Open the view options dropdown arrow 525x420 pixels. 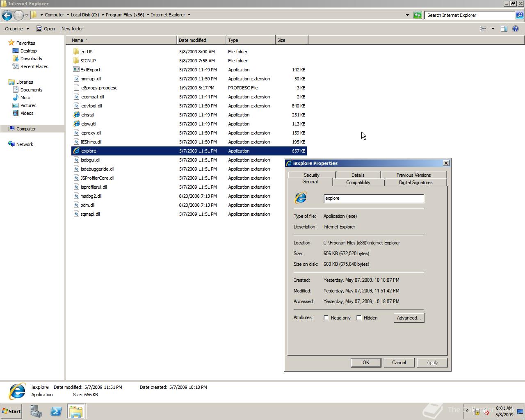pyautogui.click(x=493, y=29)
